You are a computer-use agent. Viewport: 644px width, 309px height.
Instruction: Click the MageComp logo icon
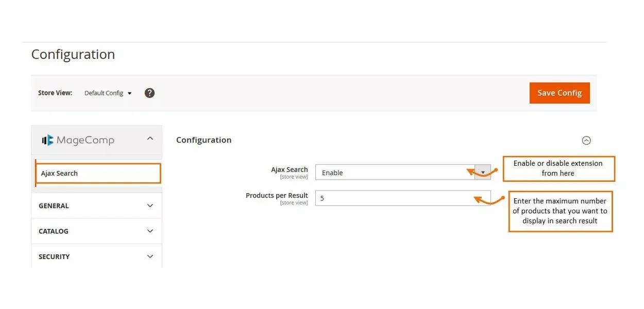(47, 140)
